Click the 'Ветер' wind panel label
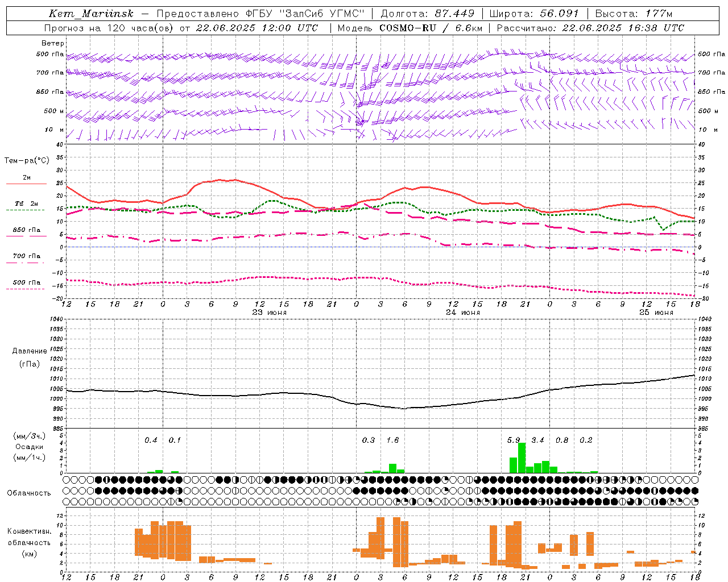Screen dimensions: 728x582 pyautogui.click(x=53, y=43)
